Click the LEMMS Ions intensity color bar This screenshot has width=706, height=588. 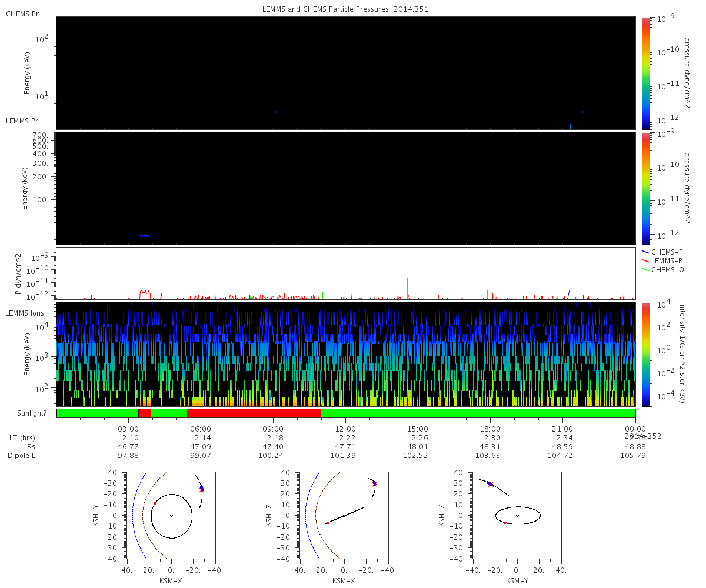[646, 354]
